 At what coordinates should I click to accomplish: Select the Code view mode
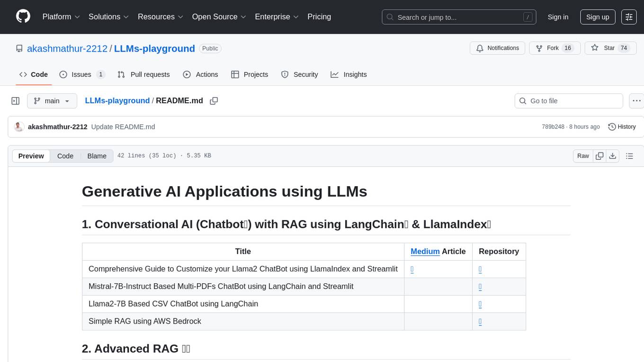65,156
